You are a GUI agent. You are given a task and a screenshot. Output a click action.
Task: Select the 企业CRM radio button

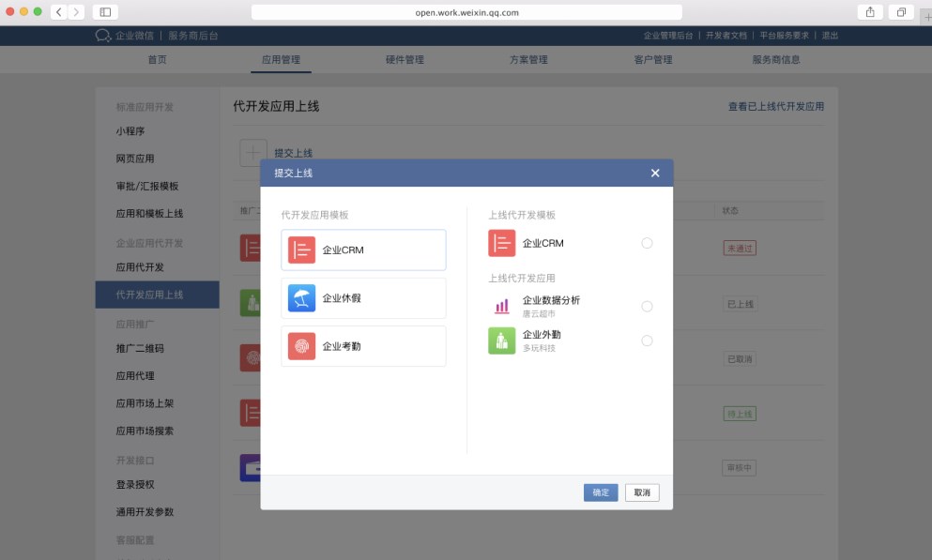pos(647,243)
